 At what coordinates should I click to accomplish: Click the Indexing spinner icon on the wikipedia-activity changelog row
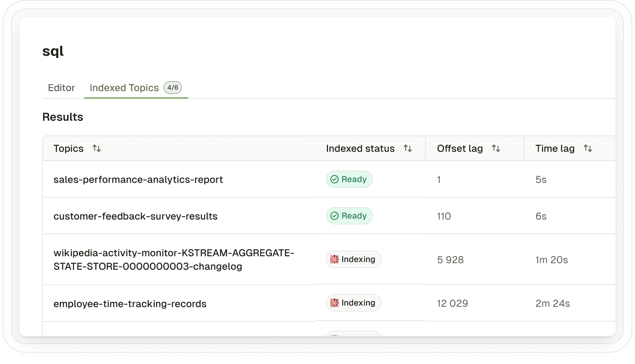coord(335,259)
